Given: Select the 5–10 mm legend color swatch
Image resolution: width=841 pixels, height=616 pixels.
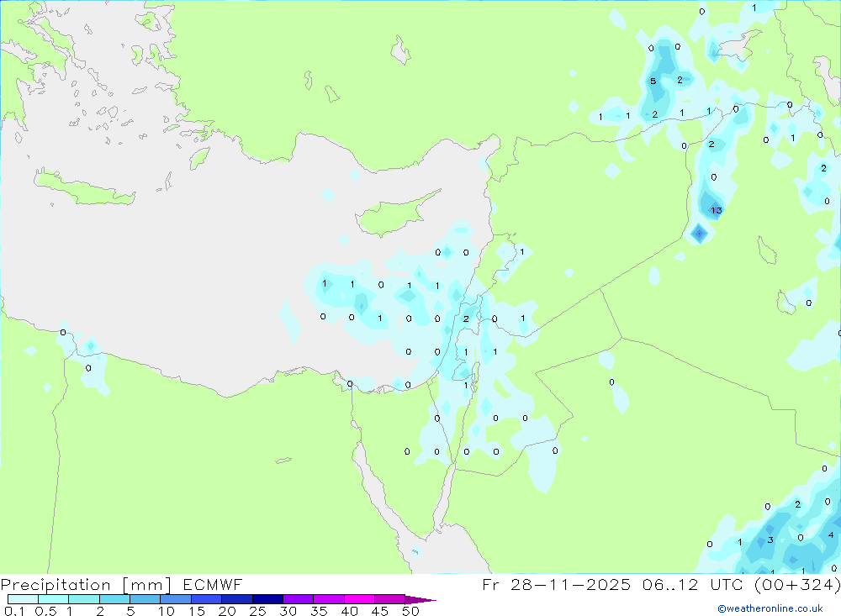Looking at the screenshot, I should (x=145, y=599).
